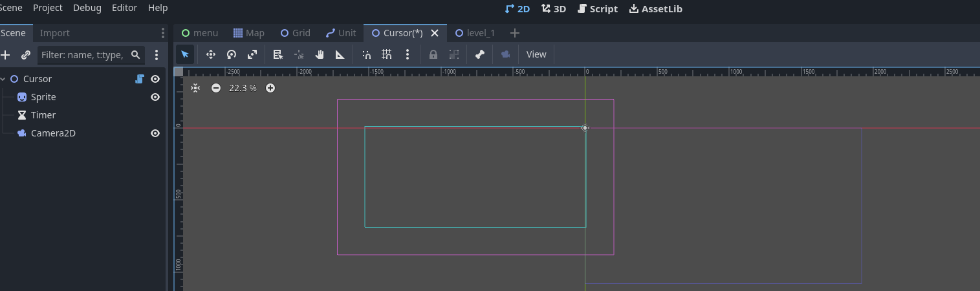
Task: Toggle grid snapping in the toolbar
Action: (x=387, y=54)
